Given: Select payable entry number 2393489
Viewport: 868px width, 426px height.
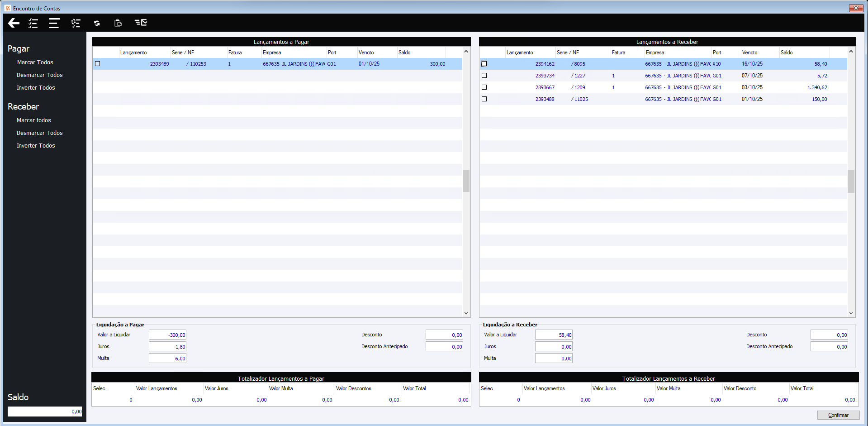Looking at the screenshot, I should tap(160, 64).
